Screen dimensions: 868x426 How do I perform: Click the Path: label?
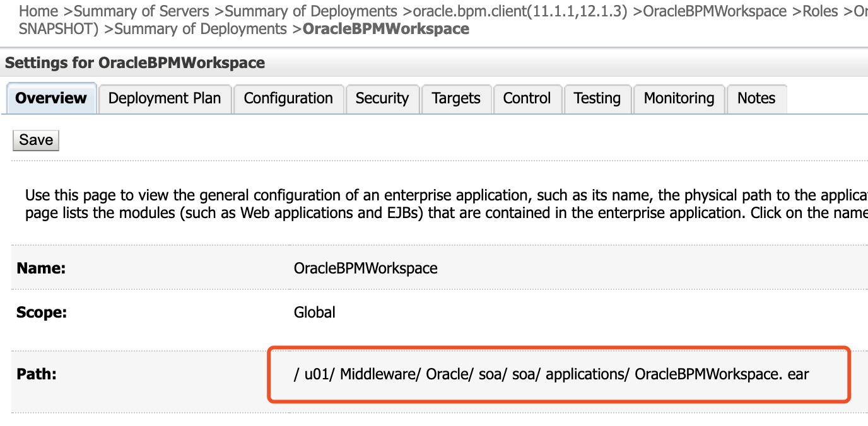[x=37, y=374]
